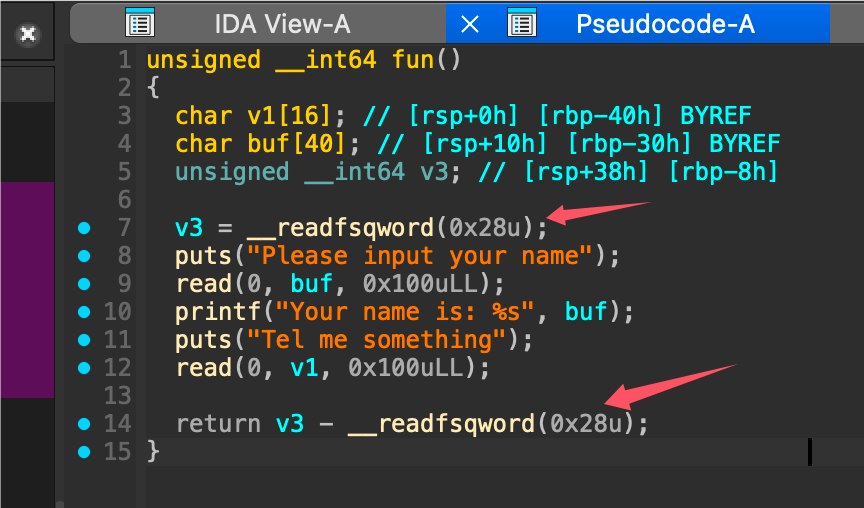The width and height of the screenshot is (864, 508).
Task: Toggle breakpoint dot on line 7
Action: (x=84, y=228)
